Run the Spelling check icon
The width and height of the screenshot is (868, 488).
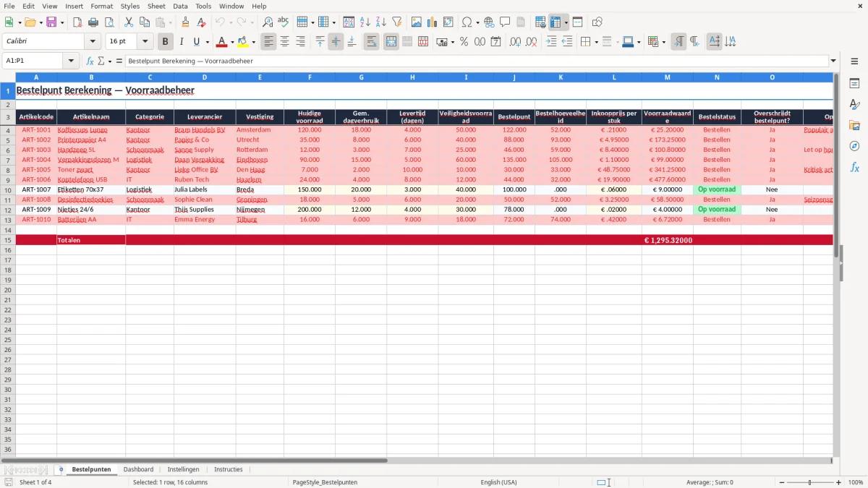[x=284, y=22]
